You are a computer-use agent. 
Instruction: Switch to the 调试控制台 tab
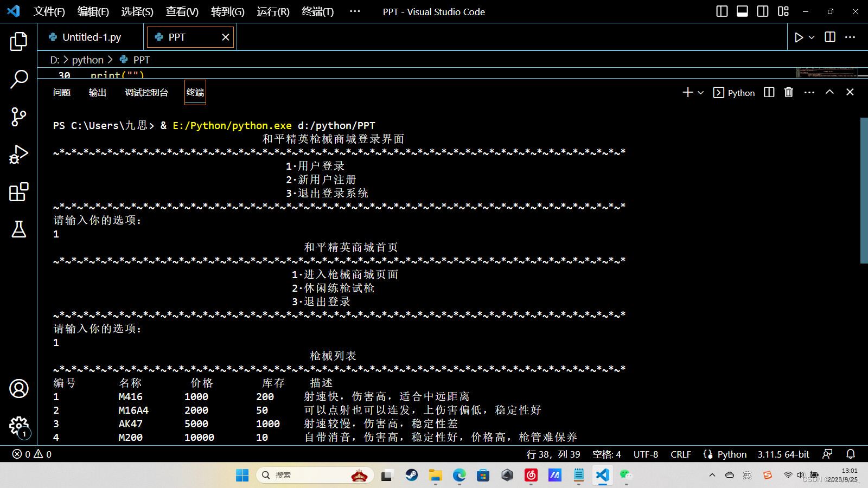(146, 93)
